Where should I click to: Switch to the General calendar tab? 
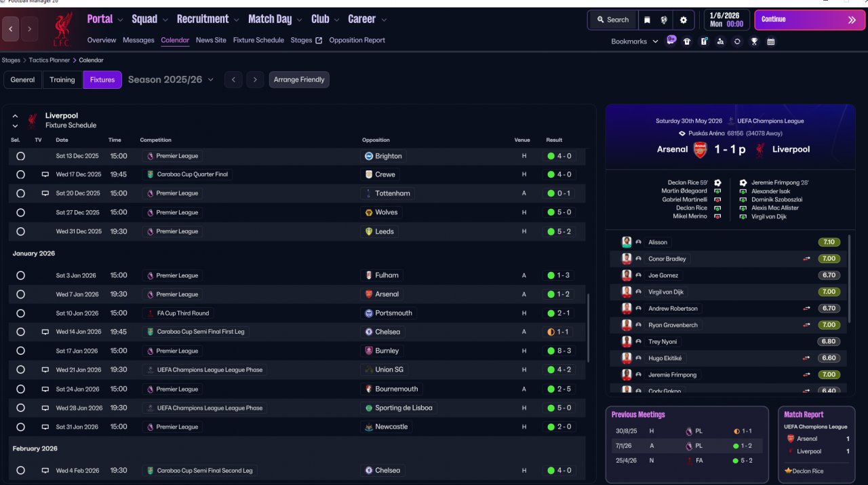(22, 80)
